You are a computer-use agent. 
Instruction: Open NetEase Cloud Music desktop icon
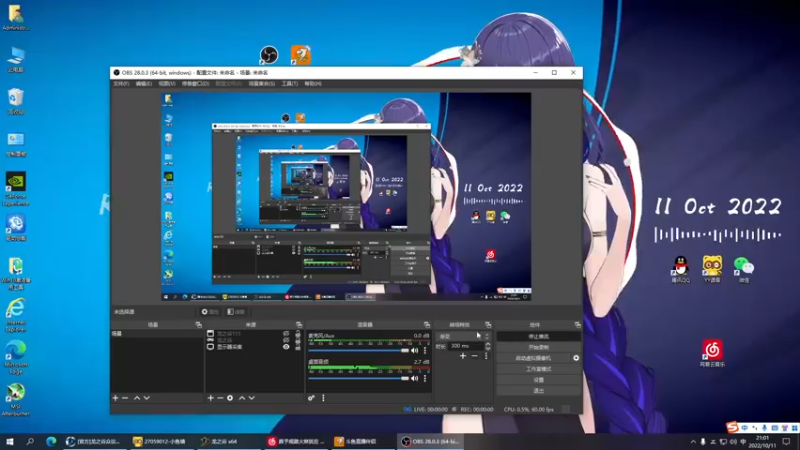pos(712,354)
